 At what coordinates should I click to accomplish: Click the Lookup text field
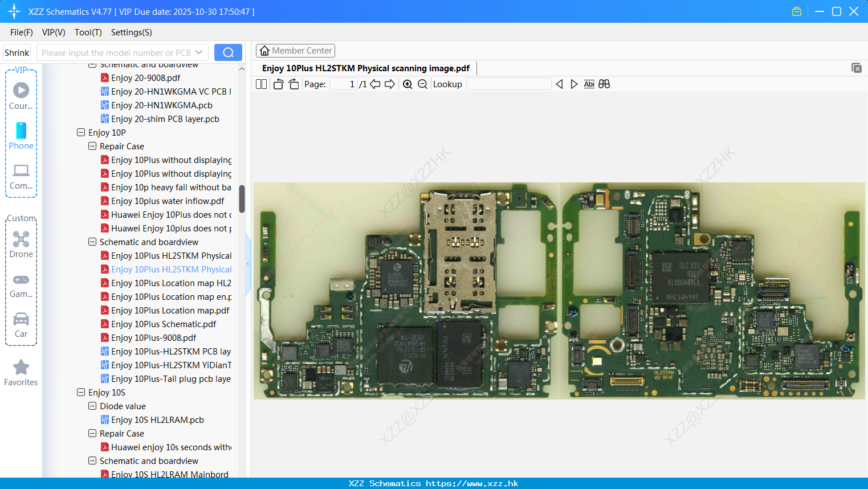pyautogui.click(x=508, y=84)
